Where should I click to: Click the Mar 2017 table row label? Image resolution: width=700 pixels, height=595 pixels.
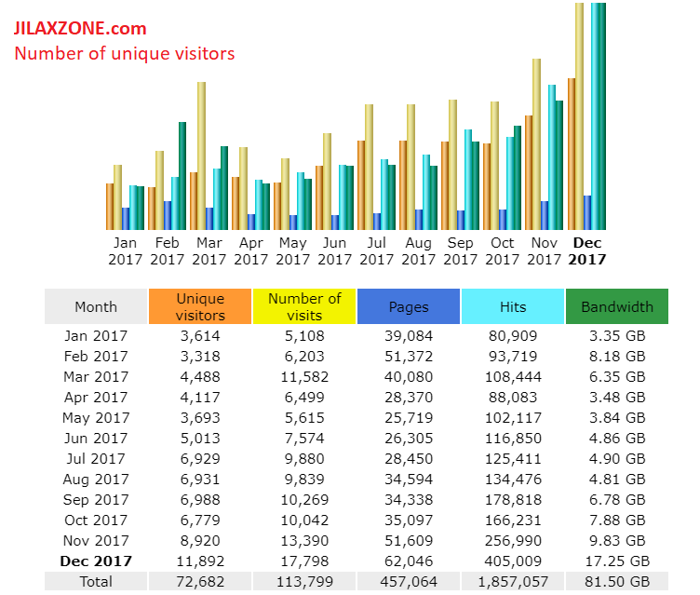pyautogui.click(x=96, y=377)
